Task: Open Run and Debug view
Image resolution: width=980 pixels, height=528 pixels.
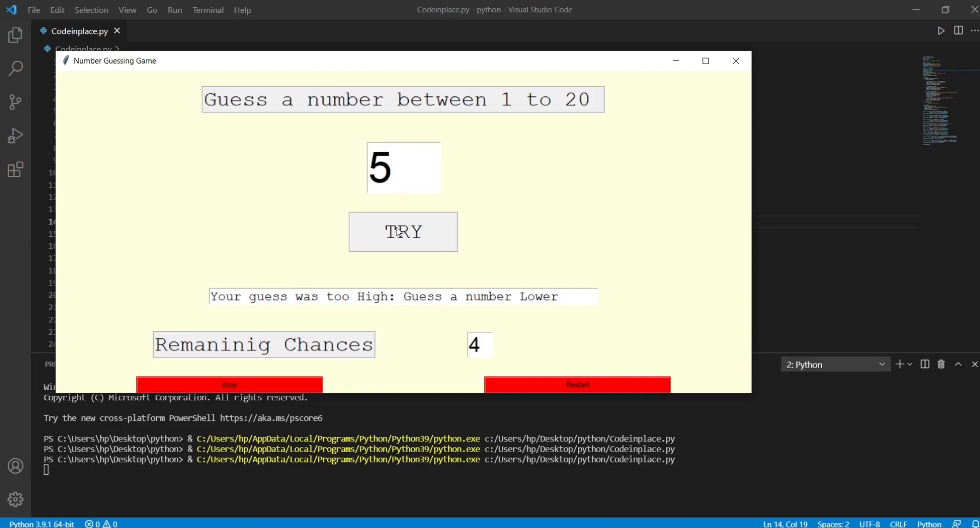Action: tap(15, 136)
